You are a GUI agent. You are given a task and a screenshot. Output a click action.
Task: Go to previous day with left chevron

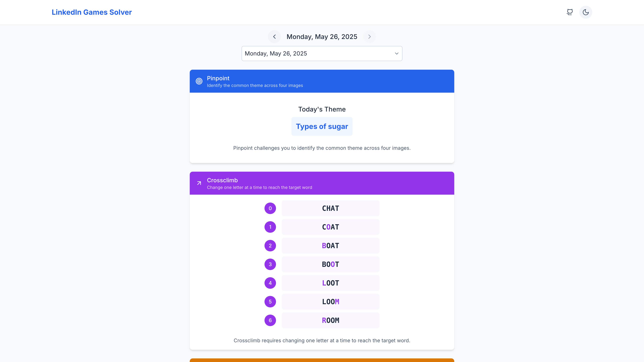point(274,37)
